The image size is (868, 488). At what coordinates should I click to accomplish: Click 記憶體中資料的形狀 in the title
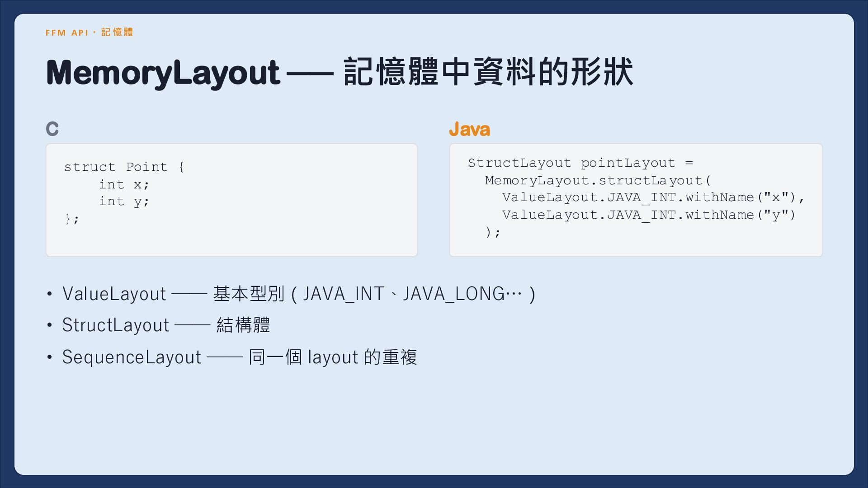click(x=488, y=72)
